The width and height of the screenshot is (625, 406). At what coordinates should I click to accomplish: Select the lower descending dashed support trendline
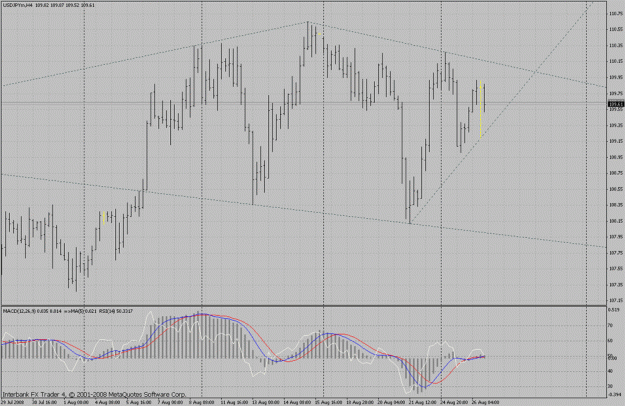[x=303, y=210]
